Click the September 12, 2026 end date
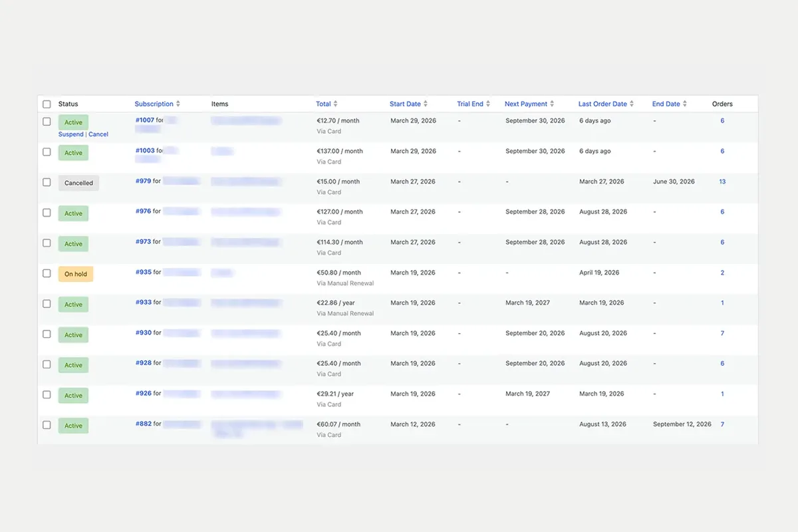The width and height of the screenshot is (798, 532). coord(682,424)
